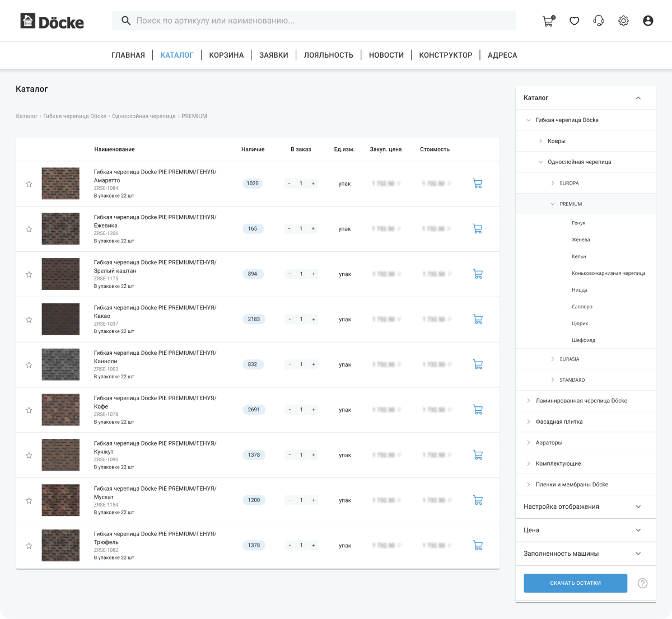Follow Однослойная черепица breadcrumb link
The width and height of the screenshot is (672, 619).
point(143,116)
